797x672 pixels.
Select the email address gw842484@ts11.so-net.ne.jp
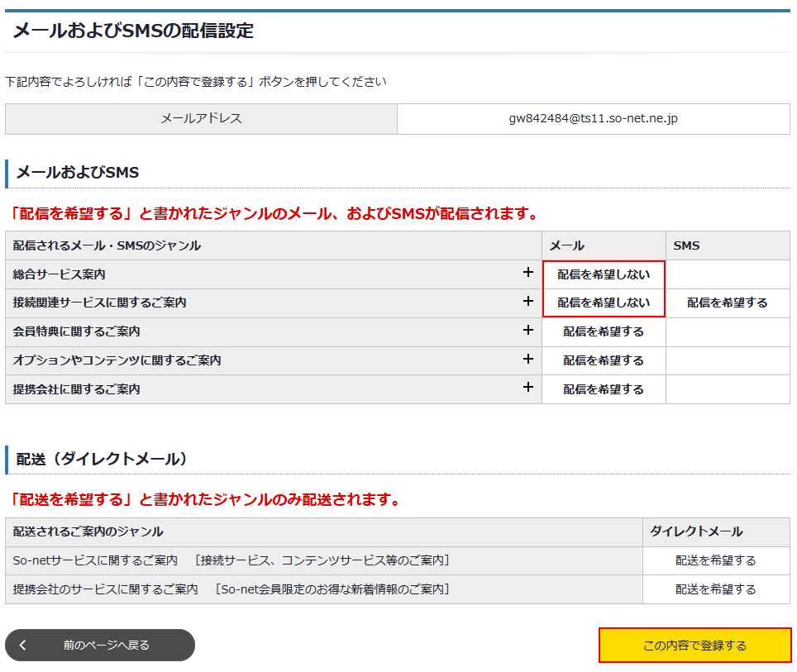[x=593, y=119]
